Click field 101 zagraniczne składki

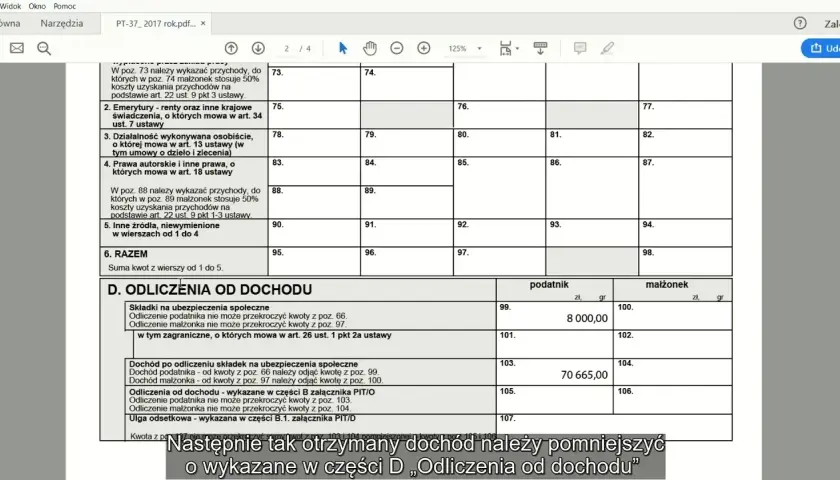tap(554, 344)
